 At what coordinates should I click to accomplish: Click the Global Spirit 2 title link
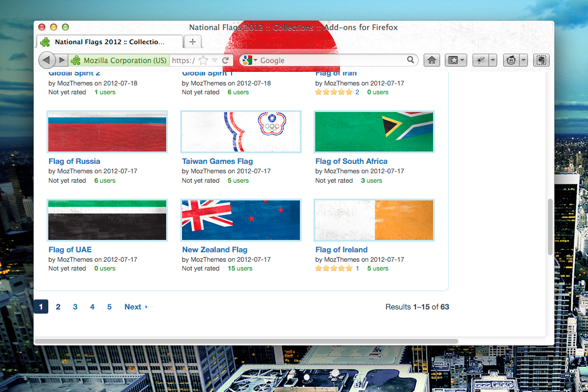coord(74,74)
